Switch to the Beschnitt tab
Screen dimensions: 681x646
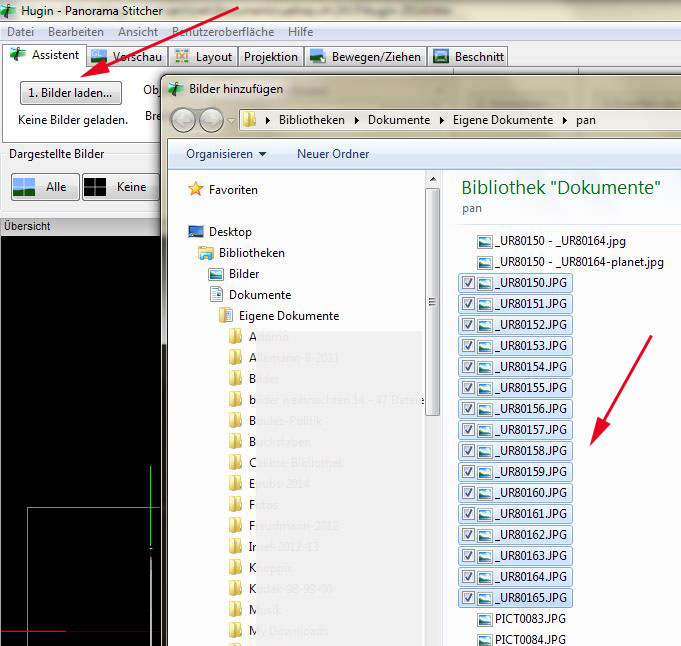tap(468, 57)
